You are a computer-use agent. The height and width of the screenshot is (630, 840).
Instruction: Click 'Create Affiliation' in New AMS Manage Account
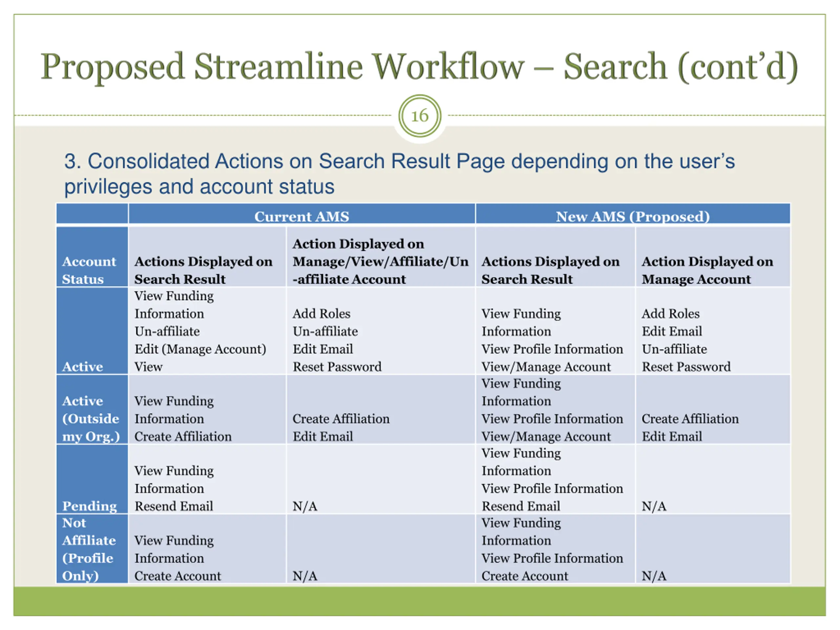tap(690, 418)
